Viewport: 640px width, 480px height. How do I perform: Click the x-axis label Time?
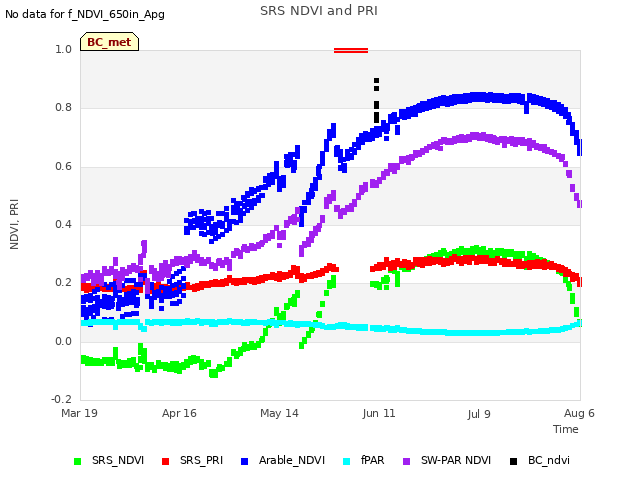click(x=566, y=429)
